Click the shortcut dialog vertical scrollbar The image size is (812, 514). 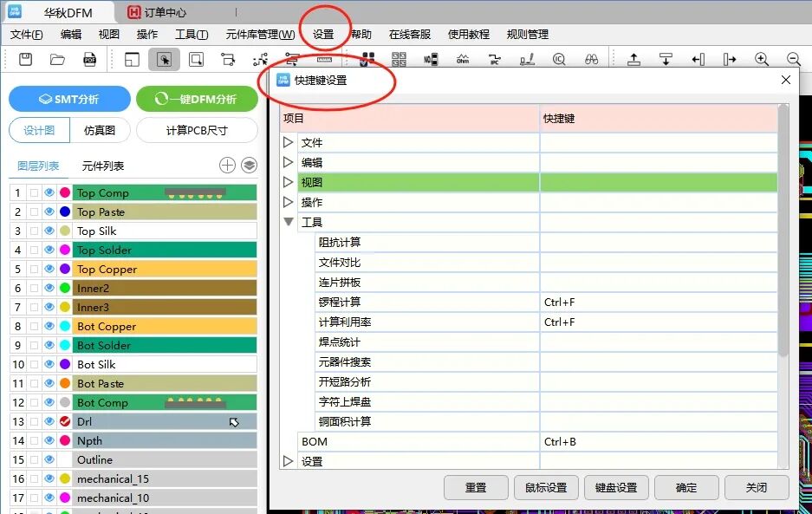[x=783, y=231]
